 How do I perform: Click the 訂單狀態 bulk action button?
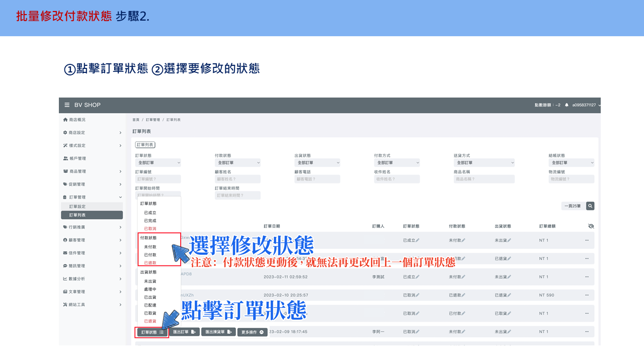[152, 332]
